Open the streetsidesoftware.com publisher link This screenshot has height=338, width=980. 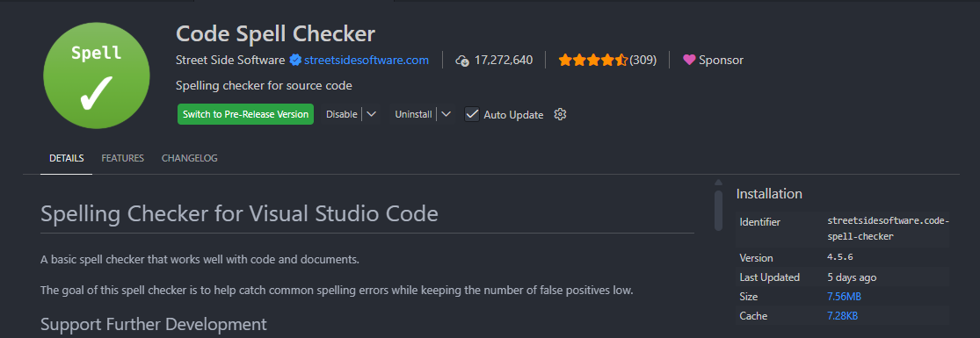click(x=367, y=61)
